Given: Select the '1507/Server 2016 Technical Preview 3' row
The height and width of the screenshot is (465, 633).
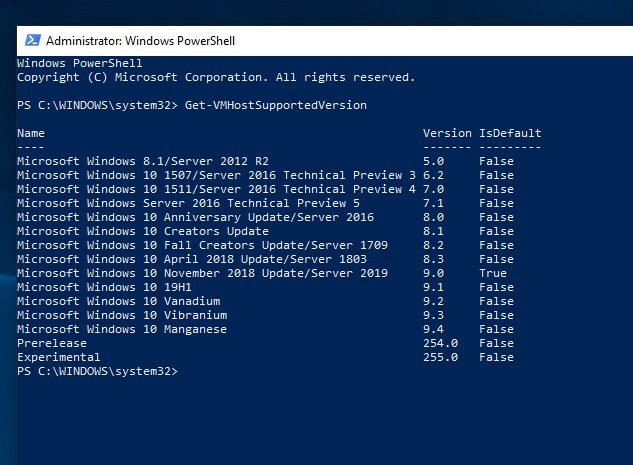Looking at the screenshot, I should click(x=216, y=175).
